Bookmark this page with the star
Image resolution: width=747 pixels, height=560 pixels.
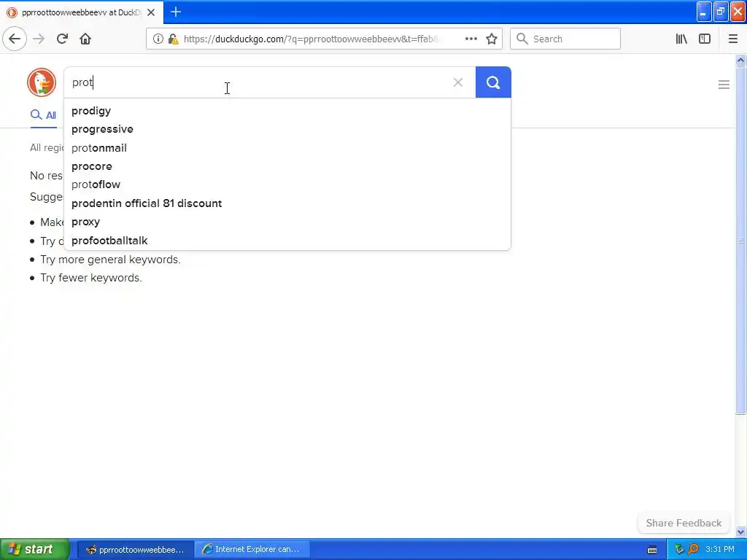coord(492,39)
